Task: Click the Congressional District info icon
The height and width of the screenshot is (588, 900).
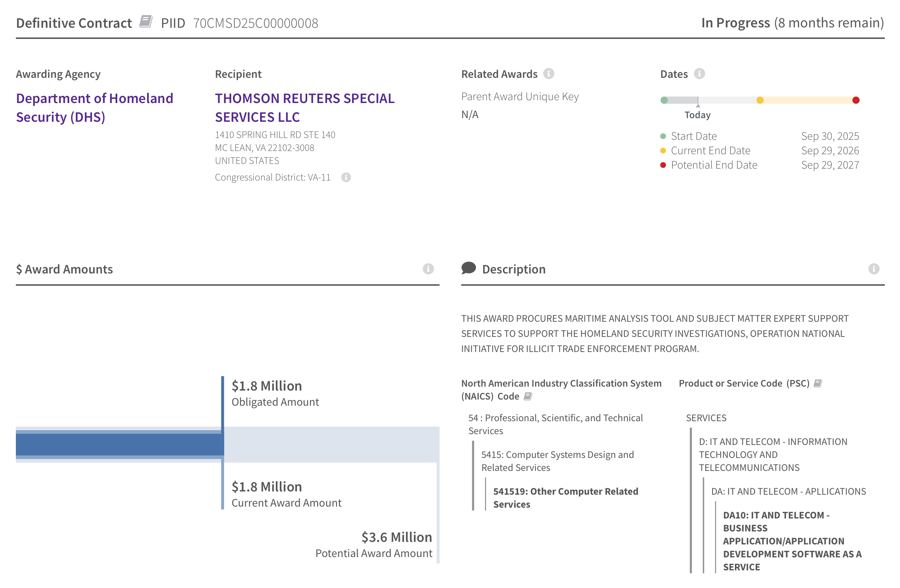Action: [346, 177]
